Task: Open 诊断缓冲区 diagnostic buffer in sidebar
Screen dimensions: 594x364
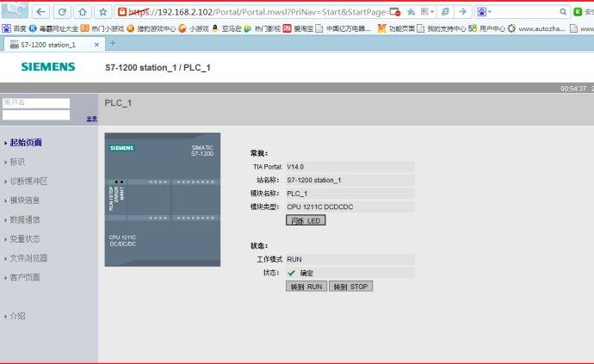Action: pos(28,181)
